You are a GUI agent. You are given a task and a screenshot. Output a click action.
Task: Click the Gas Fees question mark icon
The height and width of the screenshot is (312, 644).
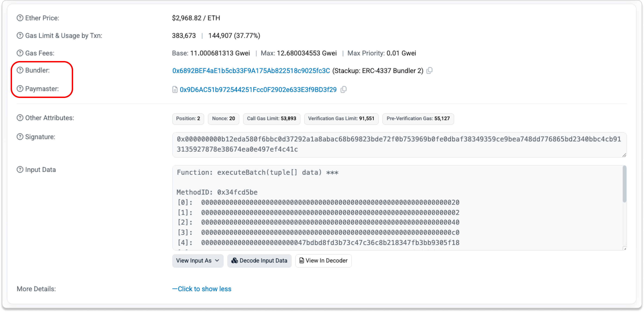[x=20, y=53]
